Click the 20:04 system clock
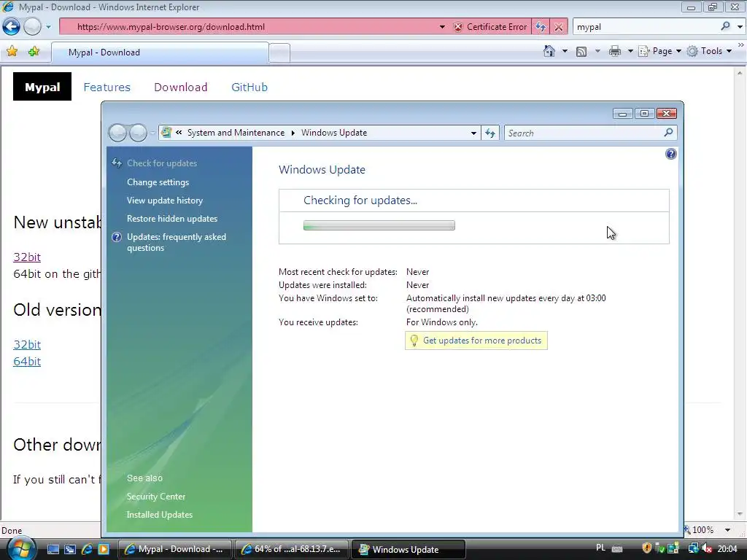Image resolution: width=747 pixels, height=560 pixels. [x=727, y=549]
